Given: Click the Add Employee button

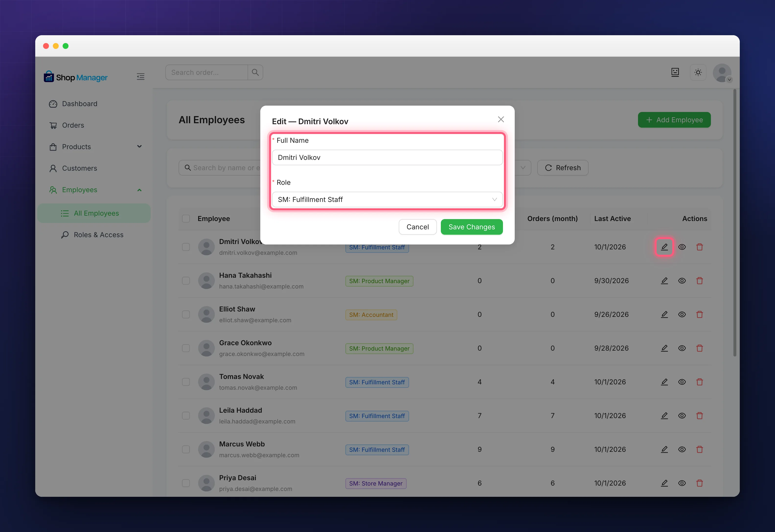Looking at the screenshot, I should click(x=674, y=120).
